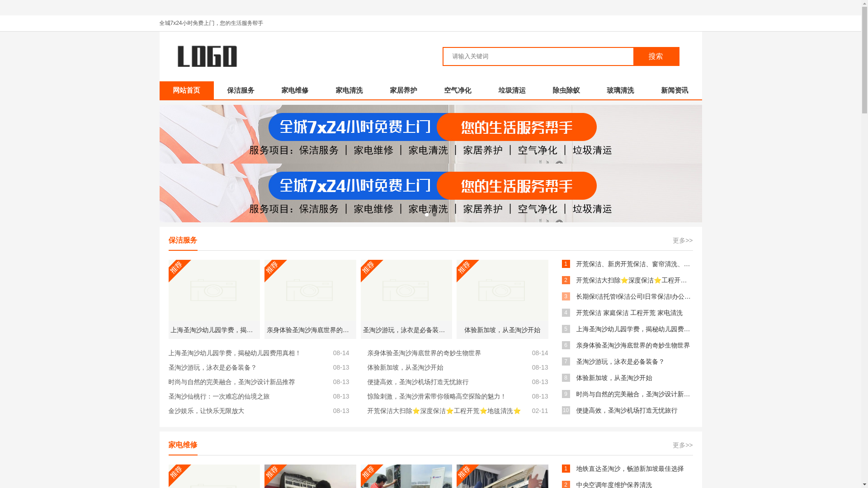The image size is (868, 488).
Task: Open ranked item 2 开荒保洁大扫除
Action: click(632, 280)
